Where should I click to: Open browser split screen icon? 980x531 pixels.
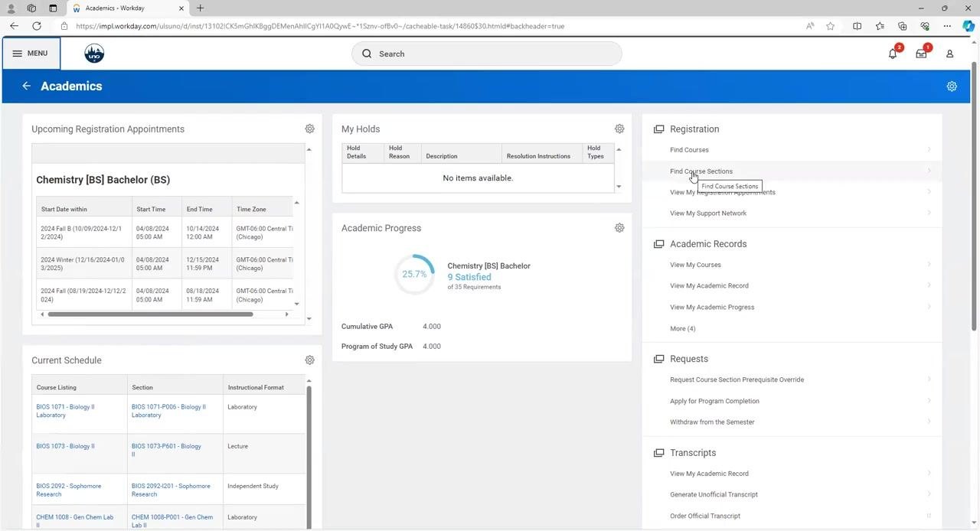(x=857, y=26)
